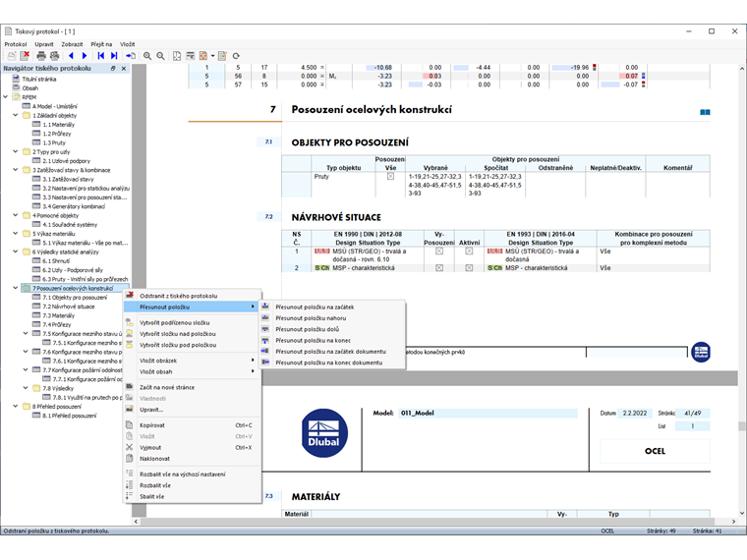Choose Vytvořit složku pod položkou
This screenshot has width=747, height=560.
[x=193, y=345]
